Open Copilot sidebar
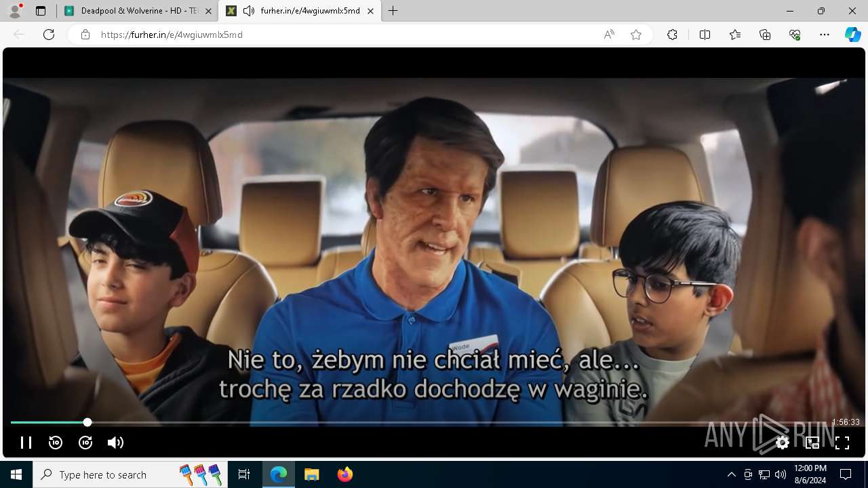Viewport: 868px width, 488px height. coord(853,35)
